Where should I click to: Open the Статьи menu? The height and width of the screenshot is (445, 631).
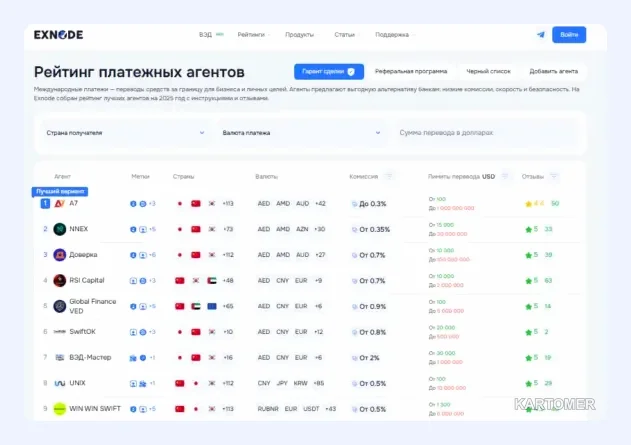point(344,35)
